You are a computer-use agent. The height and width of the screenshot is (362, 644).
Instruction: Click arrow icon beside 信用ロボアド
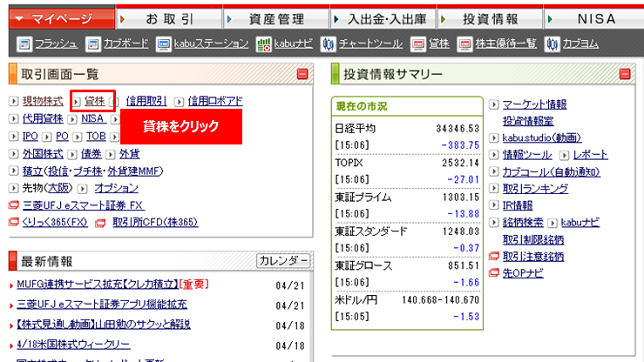179,101
